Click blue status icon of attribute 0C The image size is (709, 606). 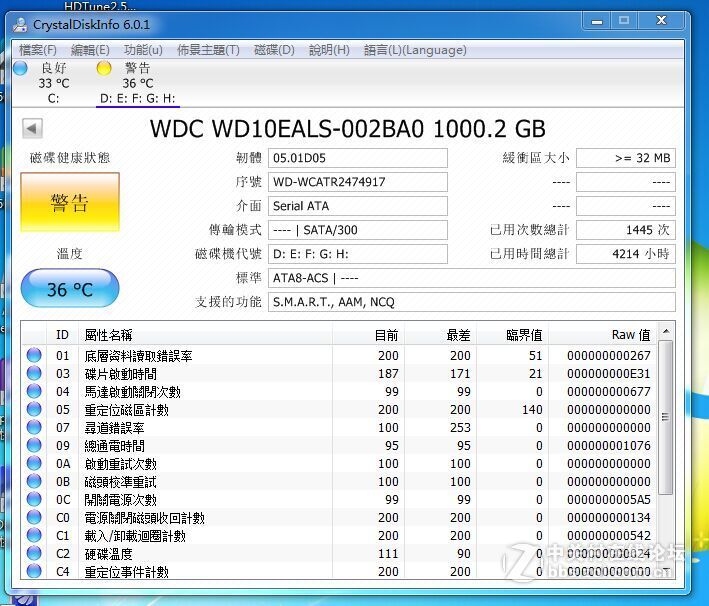34,499
